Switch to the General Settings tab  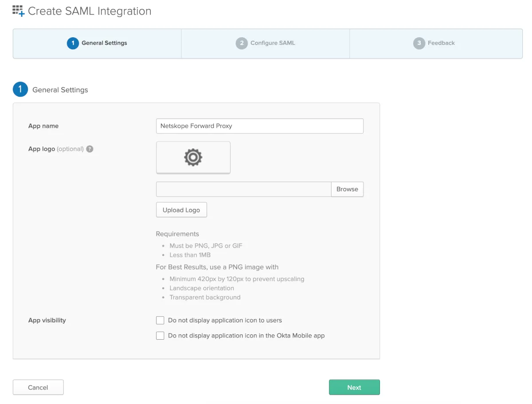pyautogui.click(x=104, y=43)
